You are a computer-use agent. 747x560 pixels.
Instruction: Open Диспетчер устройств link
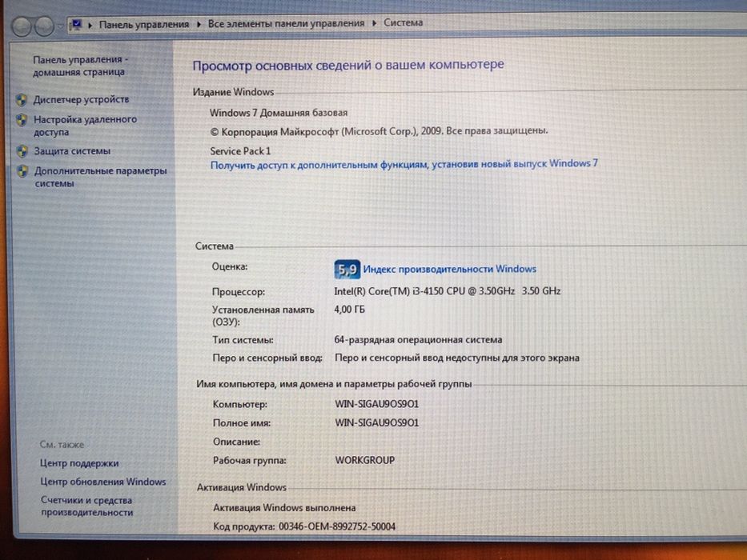82,99
